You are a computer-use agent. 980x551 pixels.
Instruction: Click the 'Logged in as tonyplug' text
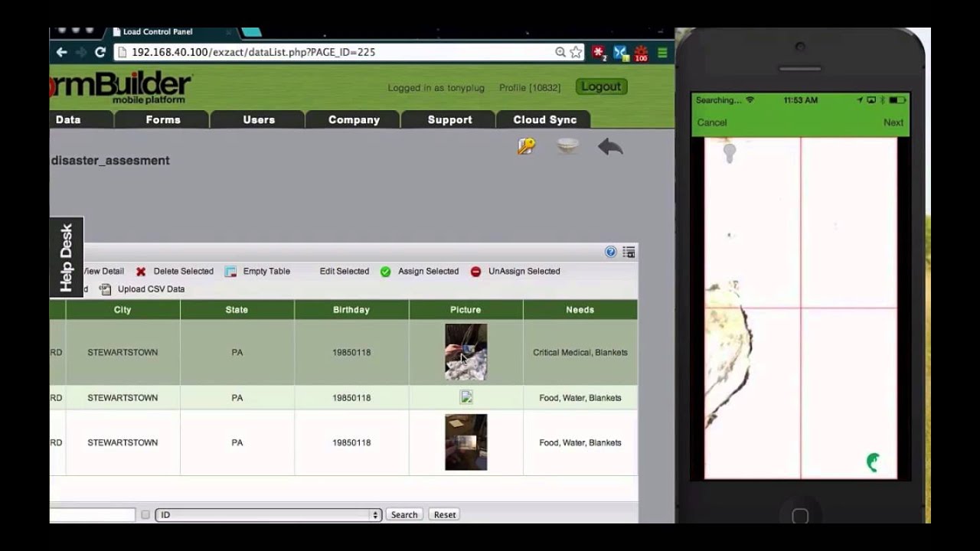point(436,88)
